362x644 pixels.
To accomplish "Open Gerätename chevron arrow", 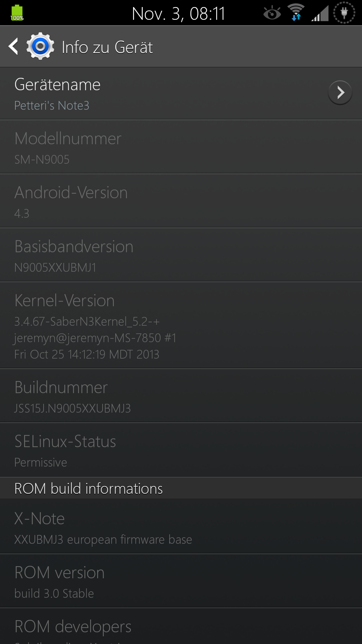I will coord(340,93).
